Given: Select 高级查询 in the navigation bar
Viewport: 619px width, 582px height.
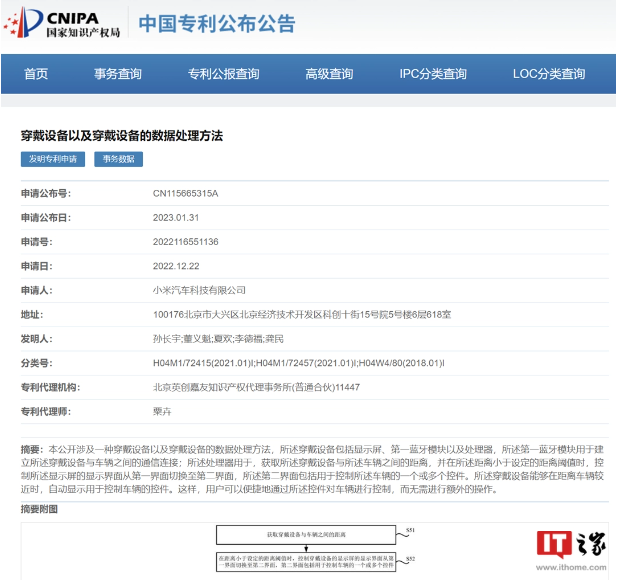Looking at the screenshot, I should (329, 74).
